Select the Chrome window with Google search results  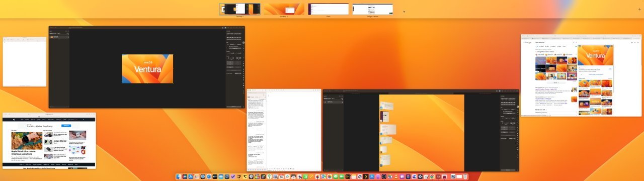tap(581, 75)
